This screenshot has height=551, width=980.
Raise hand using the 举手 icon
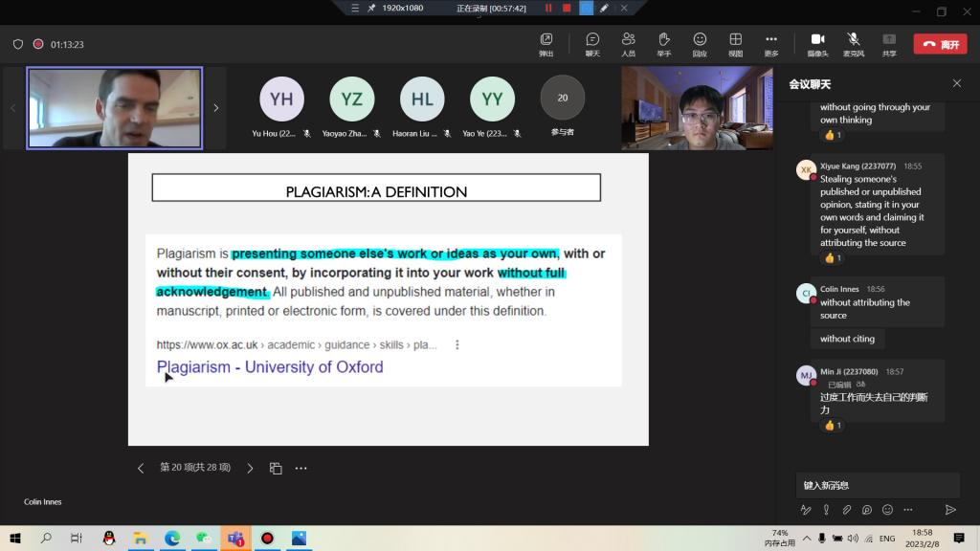663,43
